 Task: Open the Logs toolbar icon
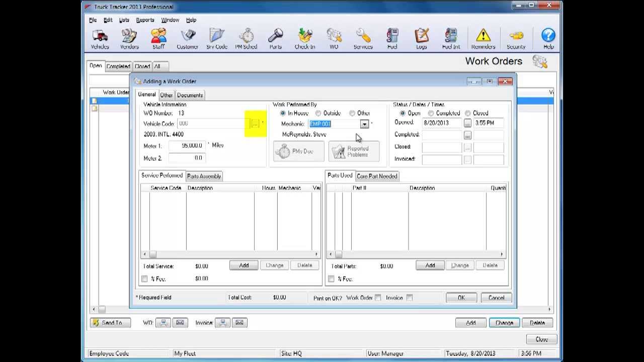pyautogui.click(x=422, y=39)
